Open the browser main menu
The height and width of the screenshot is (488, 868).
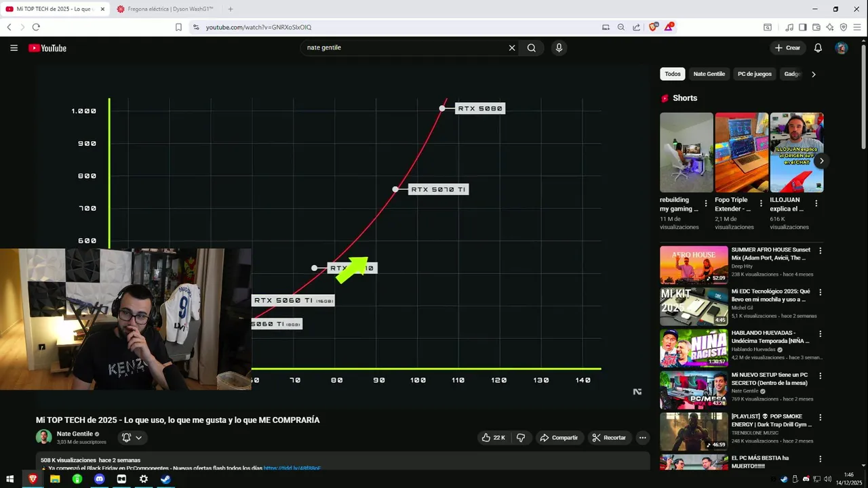tap(857, 27)
